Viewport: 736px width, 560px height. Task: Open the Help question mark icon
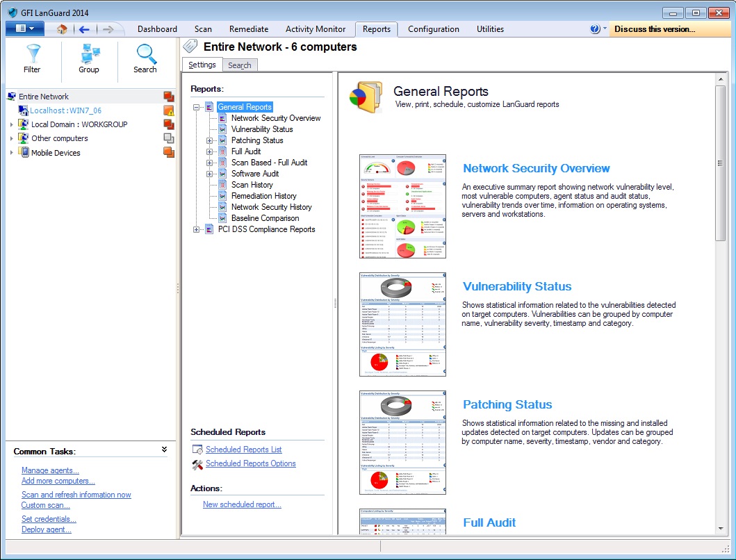595,29
